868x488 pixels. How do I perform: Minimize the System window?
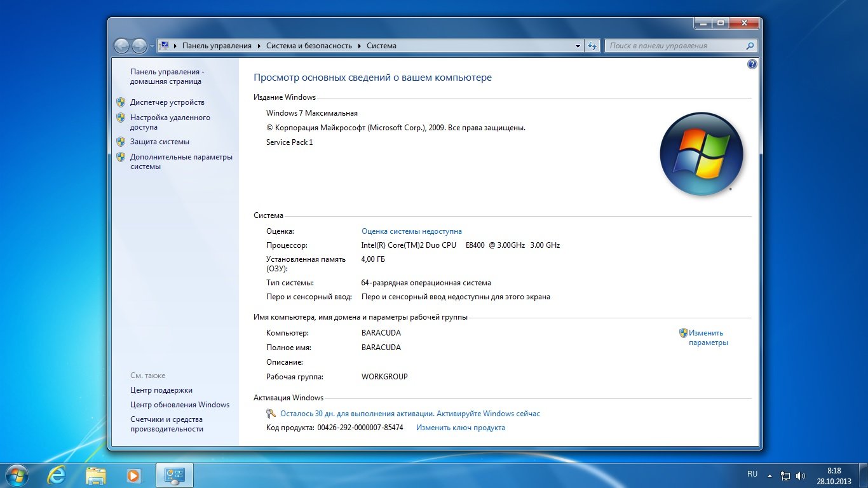pos(703,23)
